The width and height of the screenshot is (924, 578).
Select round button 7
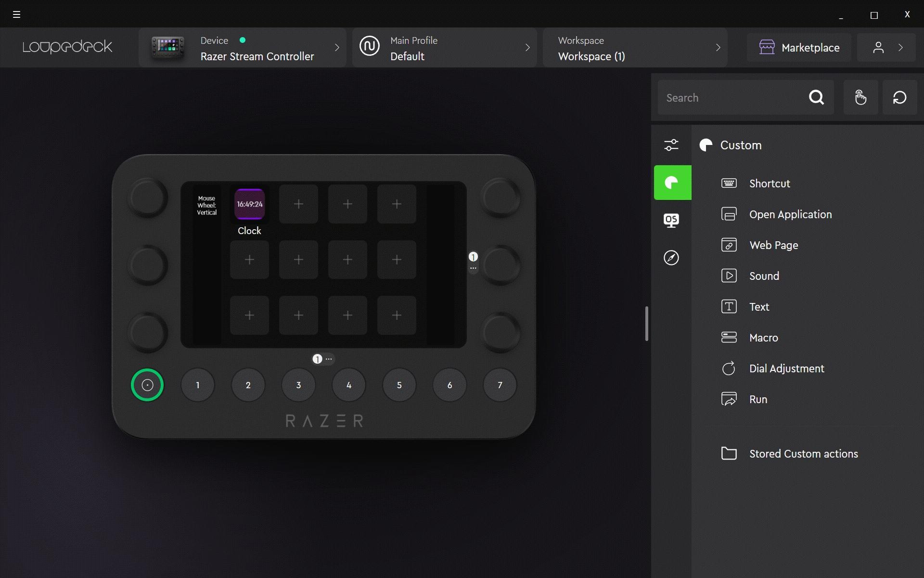coord(500,385)
